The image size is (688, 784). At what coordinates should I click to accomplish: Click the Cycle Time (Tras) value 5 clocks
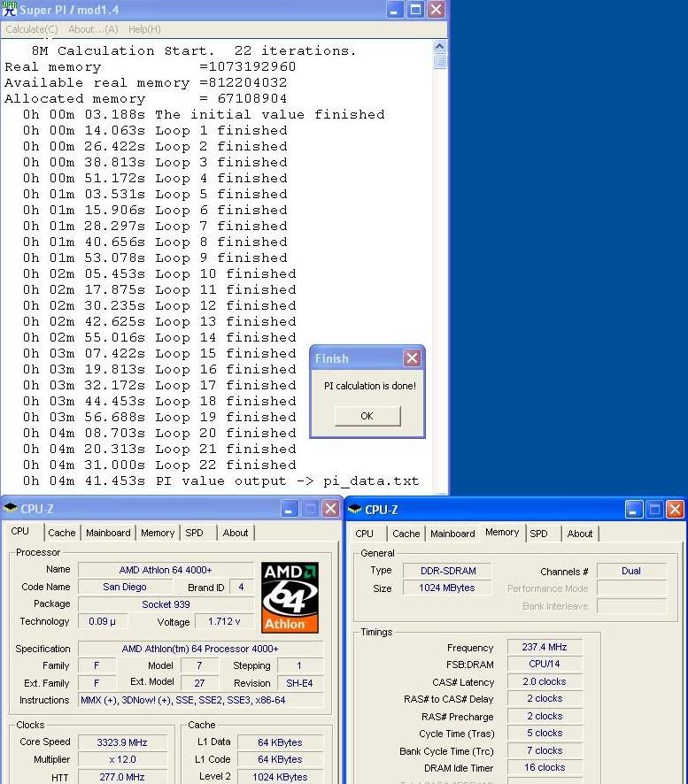click(545, 733)
